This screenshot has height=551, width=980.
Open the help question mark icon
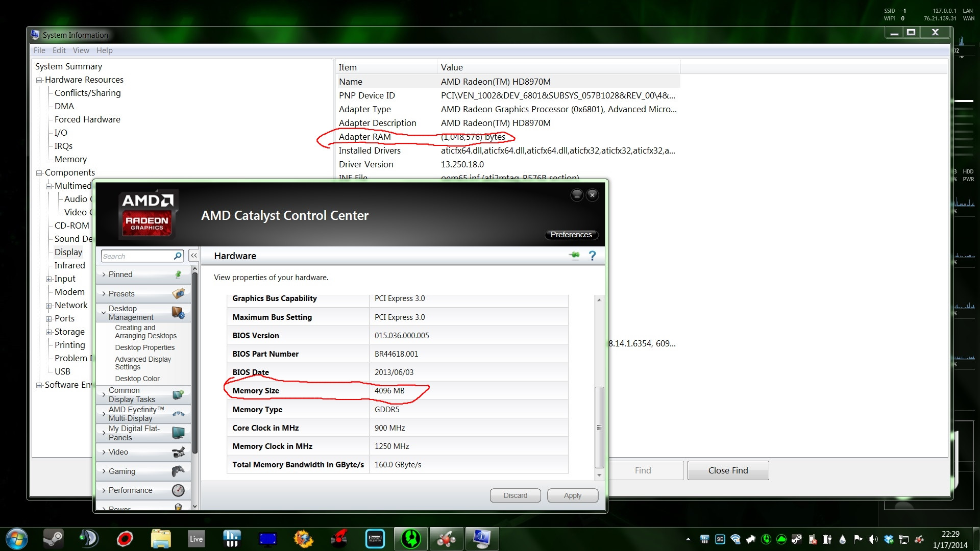592,256
